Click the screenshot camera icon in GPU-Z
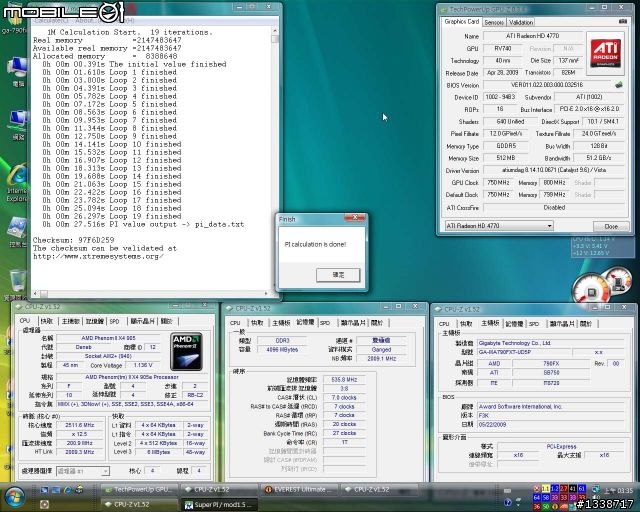Viewport: 640px width, 512px height. [x=622, y=21]
